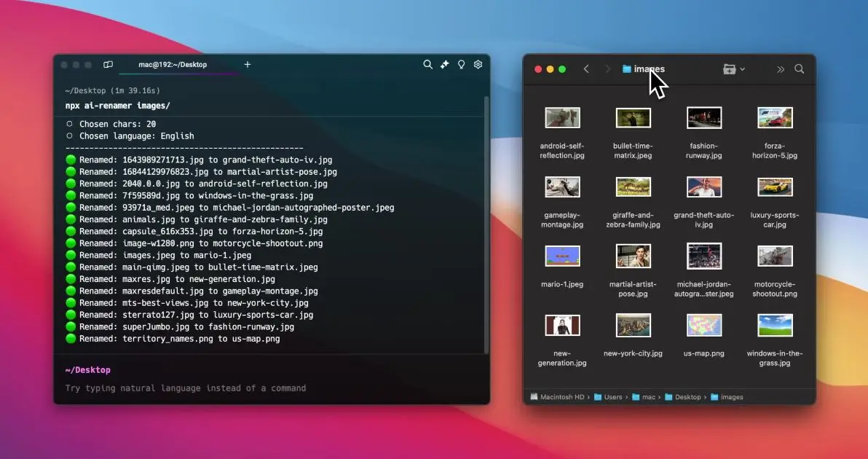The width and height of the screenshot is (868, 459).
Task: Click the lightbulb tips icon in terminal
Action: point(462,64)
